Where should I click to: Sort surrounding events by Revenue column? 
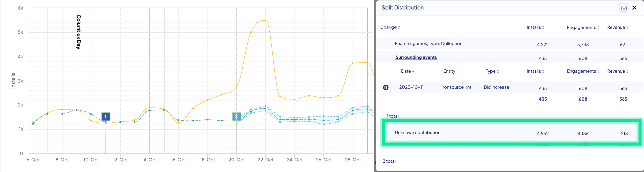point(618,71)
